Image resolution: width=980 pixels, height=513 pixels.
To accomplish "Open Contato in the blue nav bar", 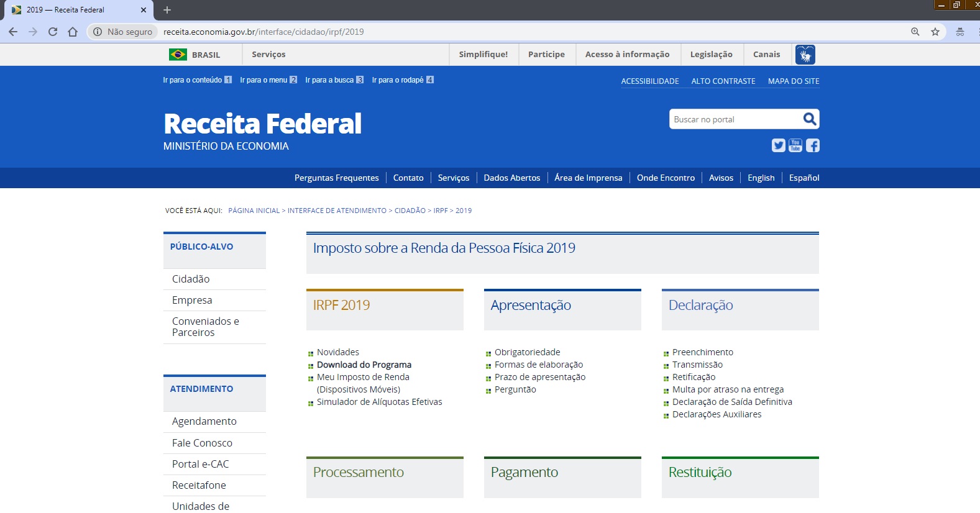I will [x=408, y=178].
